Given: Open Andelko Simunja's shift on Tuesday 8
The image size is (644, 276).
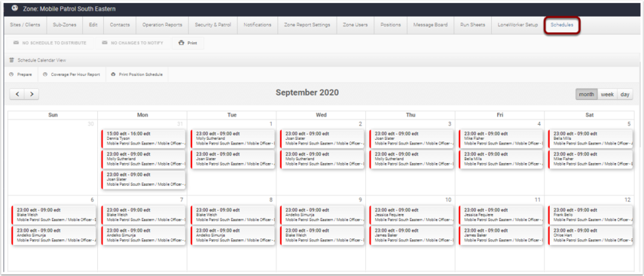Looking at the screenshot, I should pyautogui.click(x=233, y=235).
